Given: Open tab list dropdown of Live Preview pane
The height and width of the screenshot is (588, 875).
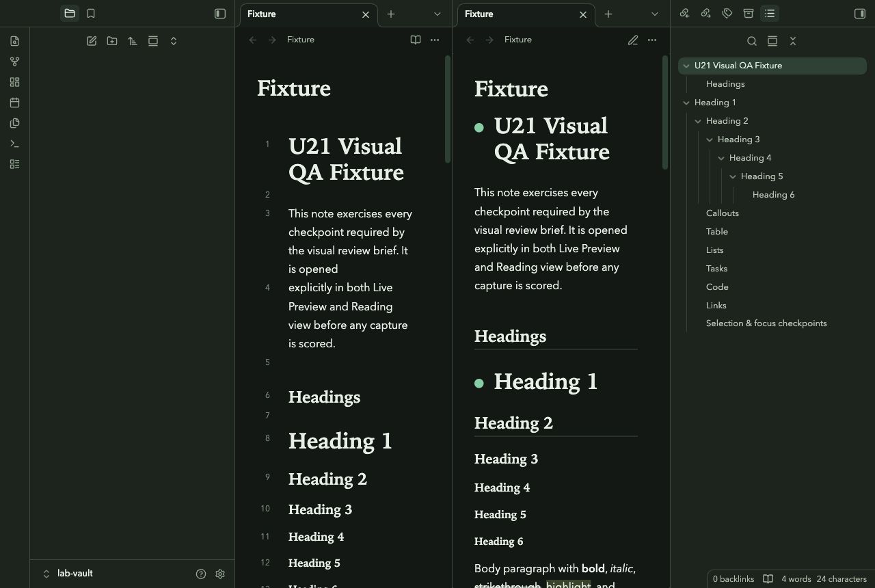Looking at the screenshot, I should pyautogui.click(x=437, y=14).
